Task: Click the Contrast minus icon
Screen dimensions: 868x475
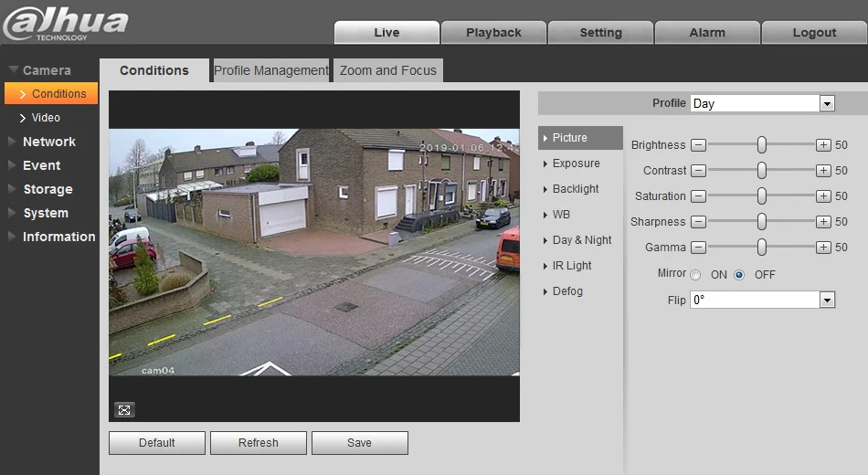Action: (699, 171)
